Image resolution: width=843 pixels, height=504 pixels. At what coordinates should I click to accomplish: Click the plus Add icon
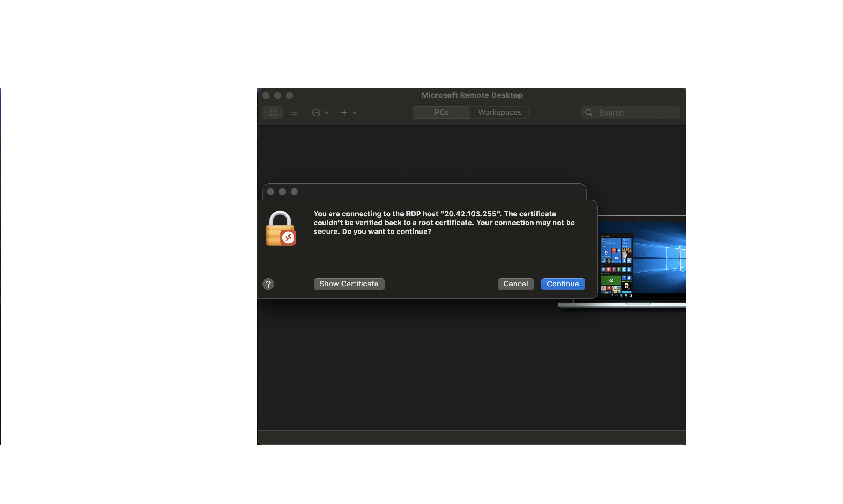[344, 112]
